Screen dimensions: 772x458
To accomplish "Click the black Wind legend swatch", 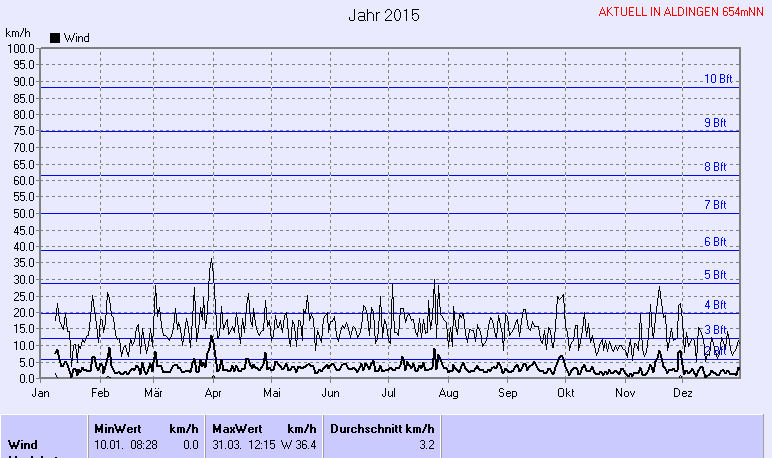I will pyautogui.click(x=54, y=38).
